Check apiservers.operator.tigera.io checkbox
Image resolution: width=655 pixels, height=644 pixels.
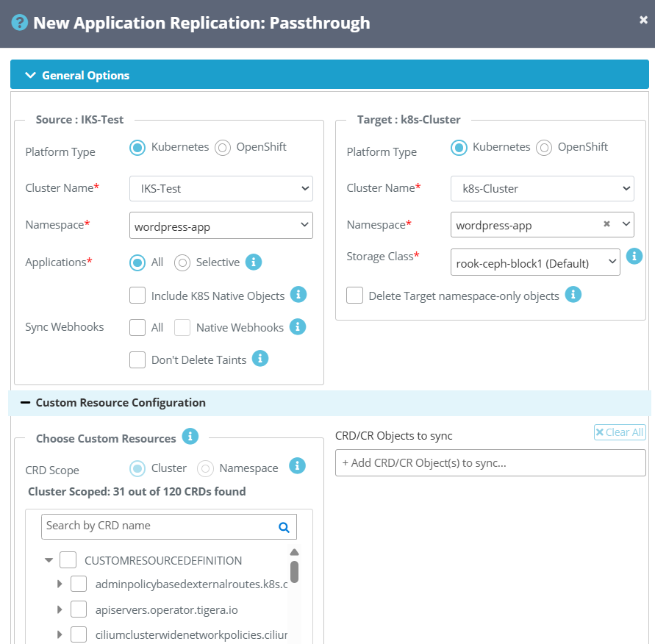coord(79,609)
